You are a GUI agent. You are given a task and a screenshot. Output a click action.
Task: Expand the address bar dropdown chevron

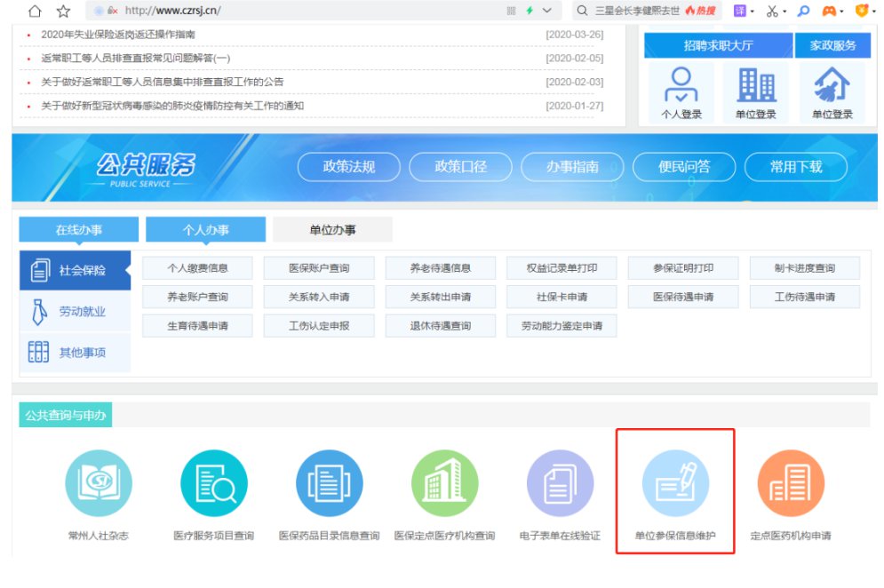[546, 11]
